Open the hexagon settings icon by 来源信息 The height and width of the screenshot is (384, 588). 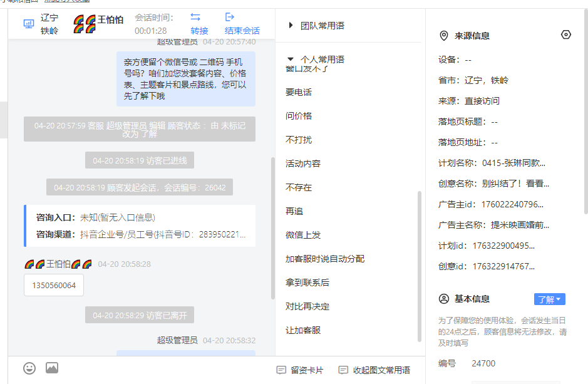pyautogui.click(x=566, y=35)
